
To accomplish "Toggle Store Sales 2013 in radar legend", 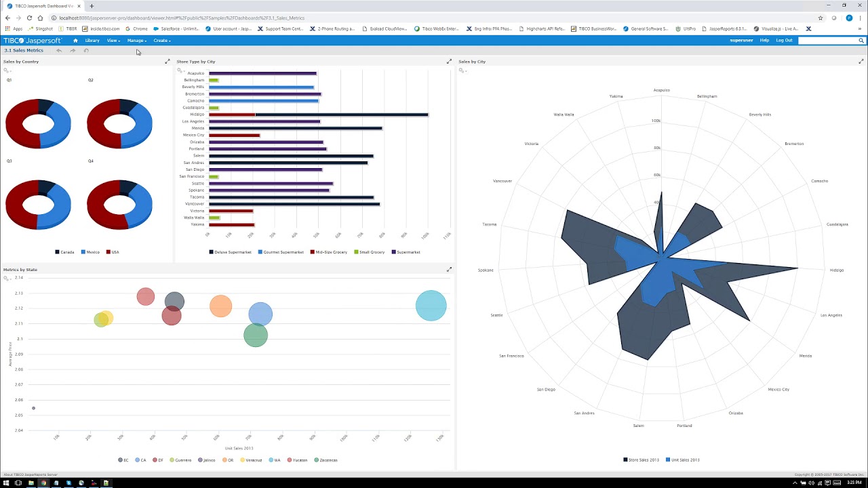I will [x=641, y=460].
